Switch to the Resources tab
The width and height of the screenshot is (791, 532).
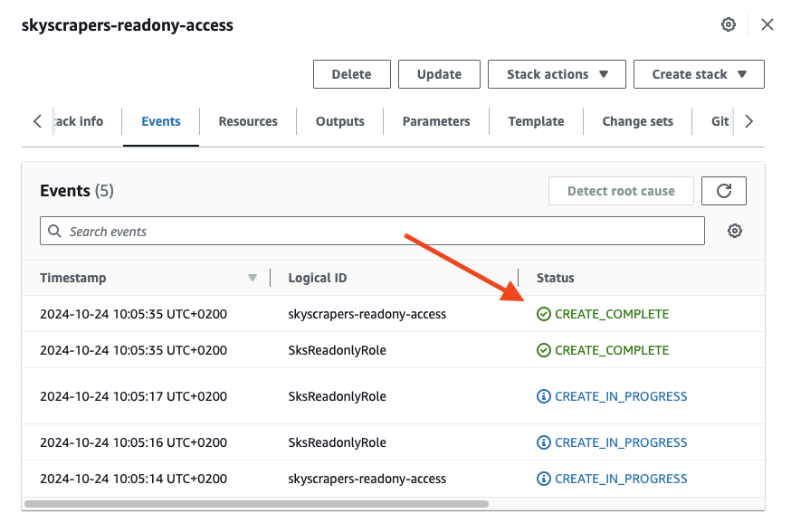(x=248, y=121)
